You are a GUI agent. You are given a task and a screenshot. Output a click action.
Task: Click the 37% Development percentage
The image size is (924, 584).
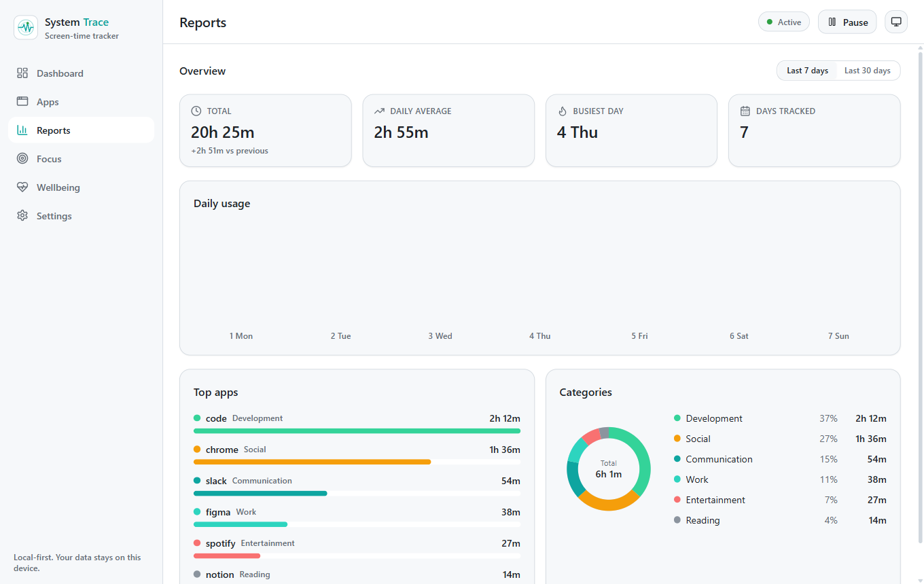(828, 418)
